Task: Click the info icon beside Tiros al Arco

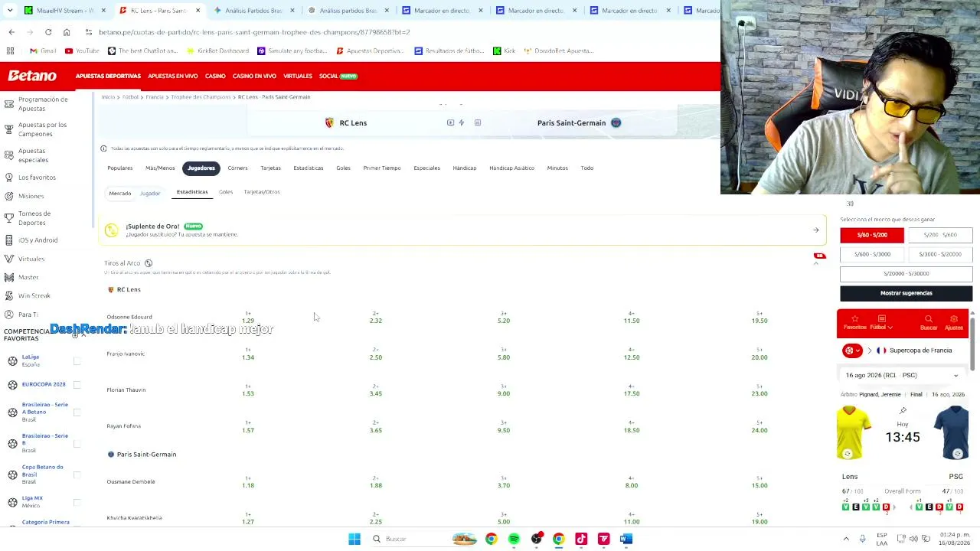Action: click(149, 263)
